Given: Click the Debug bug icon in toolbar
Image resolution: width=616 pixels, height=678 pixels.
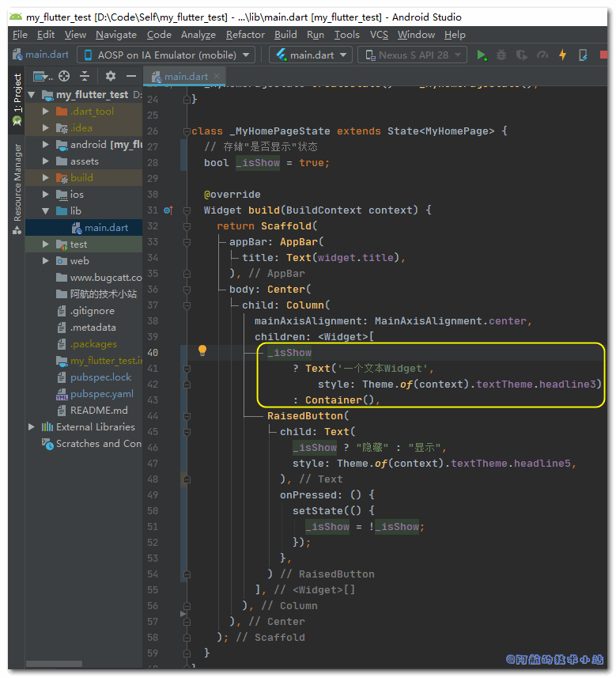Looking at the screenshot, I should (x=501, y=55).
